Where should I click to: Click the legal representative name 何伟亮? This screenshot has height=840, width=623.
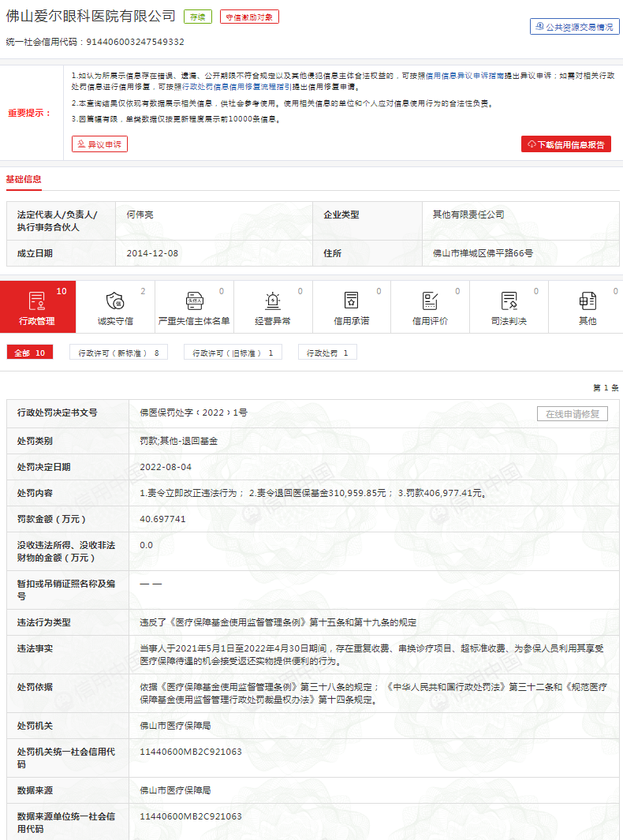[140, 215]
